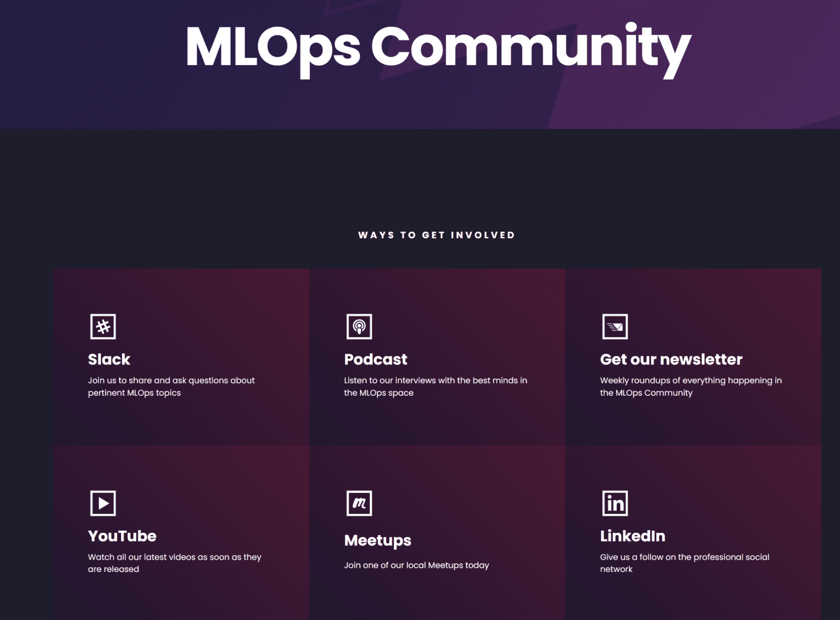The height and width of the screenshot is (620, 840).
Task: Open the LinkedIn heading link
Action: point(633,536)
